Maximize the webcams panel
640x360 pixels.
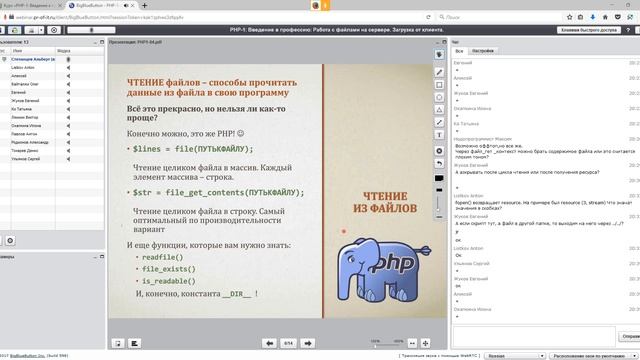pos(102,257)
